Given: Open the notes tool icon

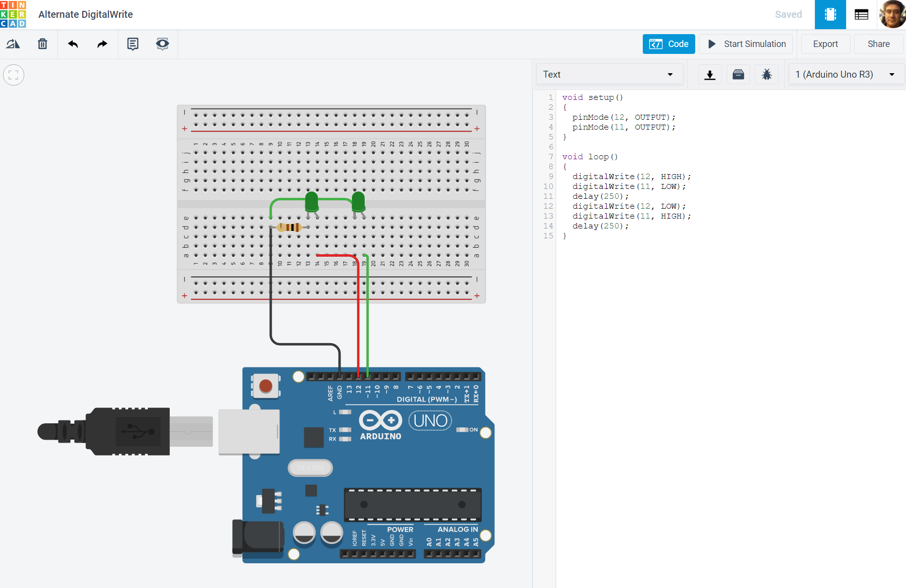Looking at the screenshot, I should click(133, 44).
